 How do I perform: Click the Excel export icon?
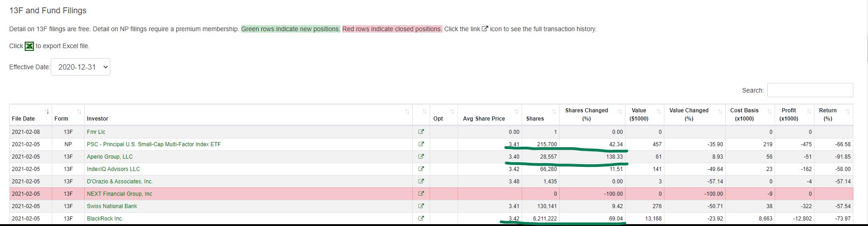tap(29, 46)
